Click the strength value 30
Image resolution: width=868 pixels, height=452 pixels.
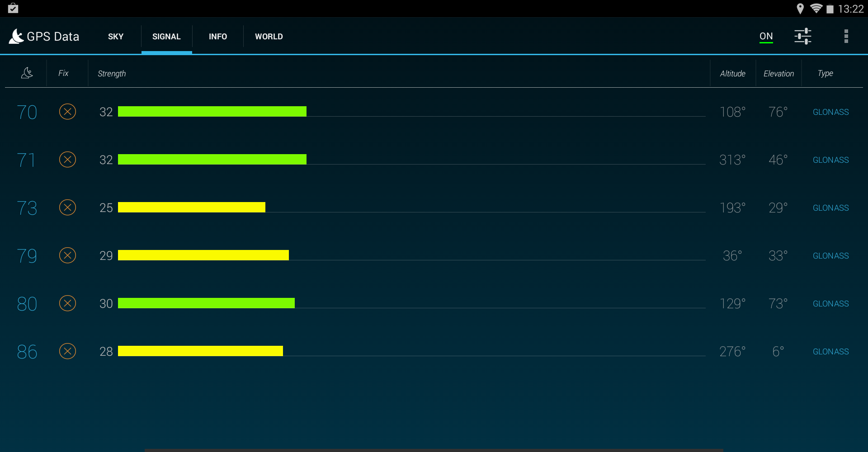(106, 304)
